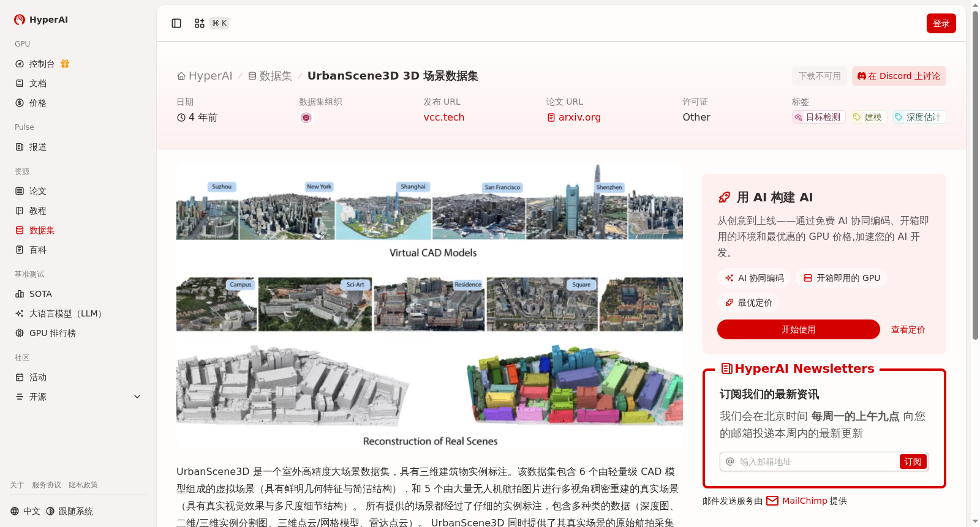Click the 开箱即用的 GPU chip

(842, 278)
